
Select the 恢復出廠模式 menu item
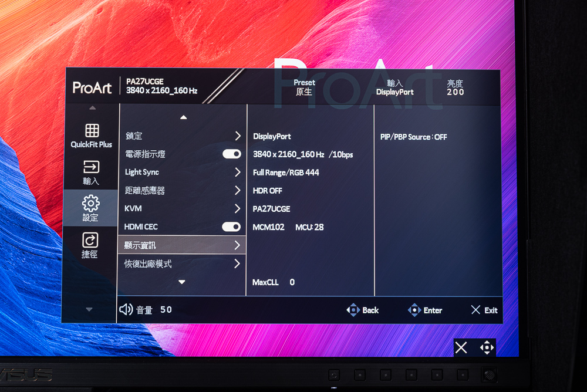coord(182,263)
